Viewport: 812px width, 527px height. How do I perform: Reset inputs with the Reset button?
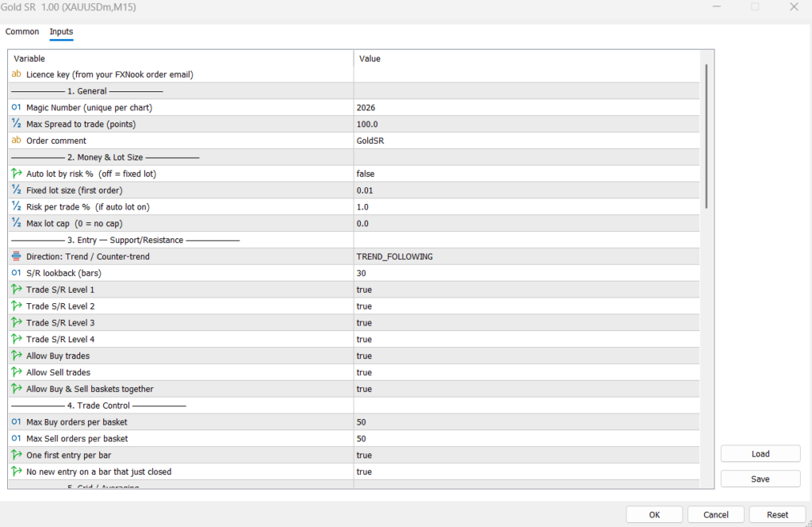click(777, 514)
